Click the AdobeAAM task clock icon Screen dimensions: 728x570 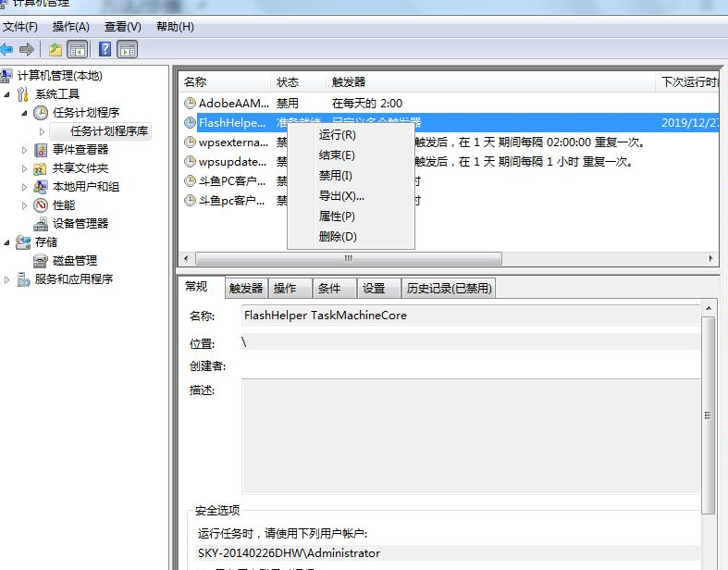point(190,103)
